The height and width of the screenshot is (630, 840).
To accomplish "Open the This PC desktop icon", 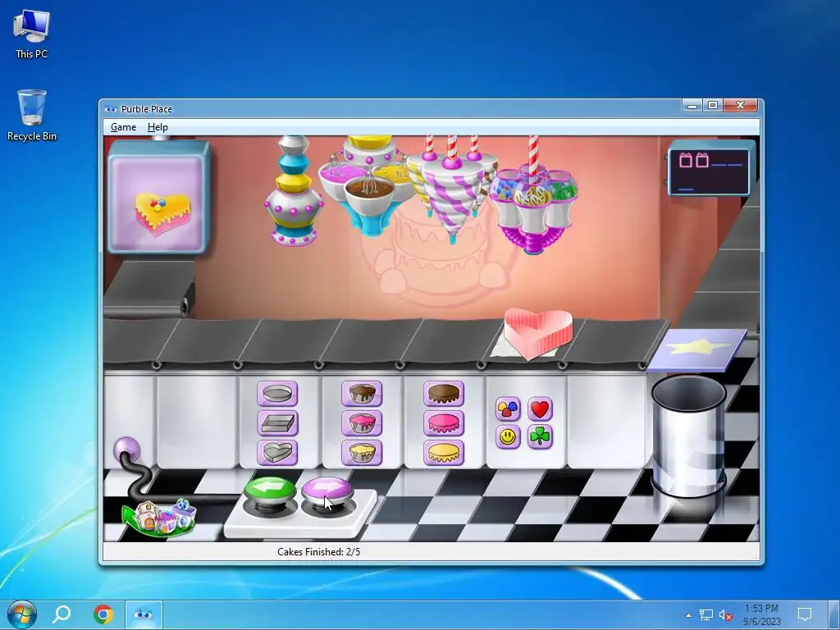I will tap(32, 34).
